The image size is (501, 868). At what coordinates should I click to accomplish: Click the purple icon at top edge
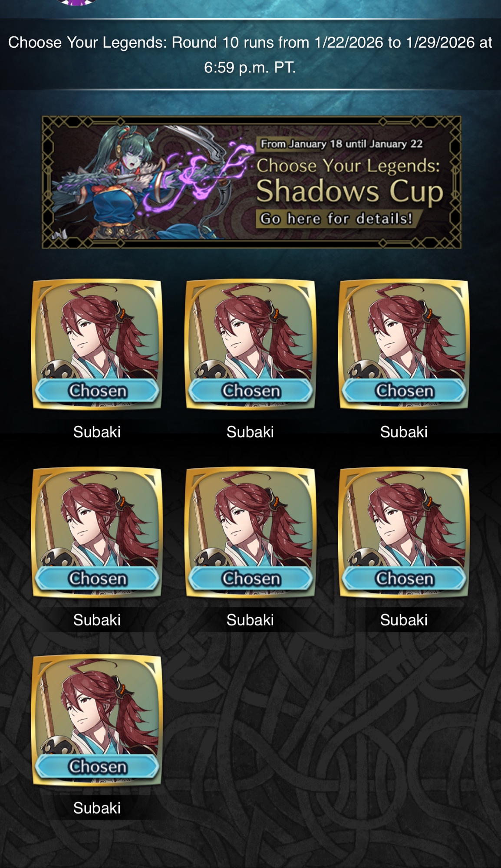(77, 3)
